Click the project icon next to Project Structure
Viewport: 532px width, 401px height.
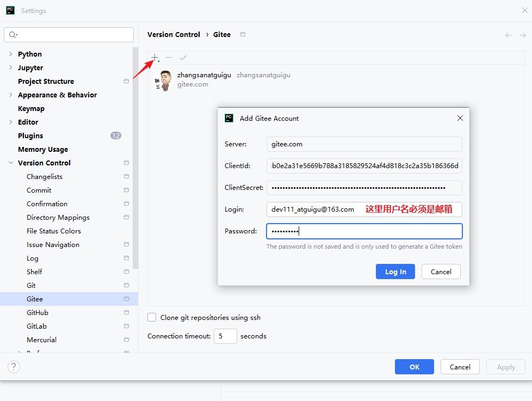(127, 81)
